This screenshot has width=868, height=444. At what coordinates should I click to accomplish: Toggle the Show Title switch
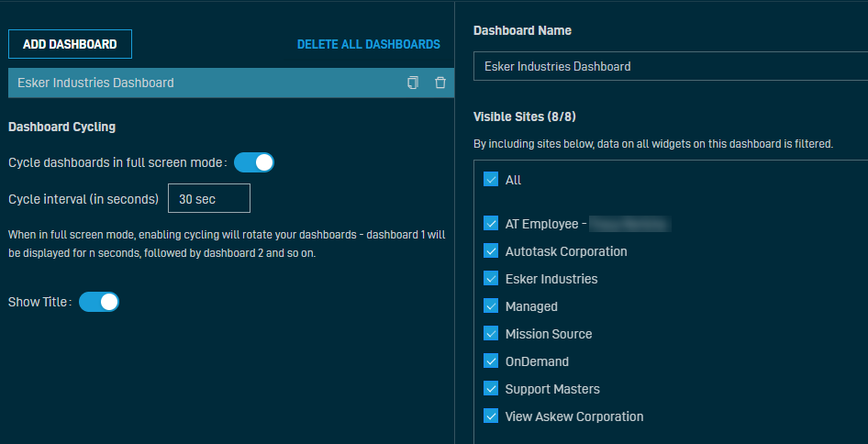click(99, 303)
